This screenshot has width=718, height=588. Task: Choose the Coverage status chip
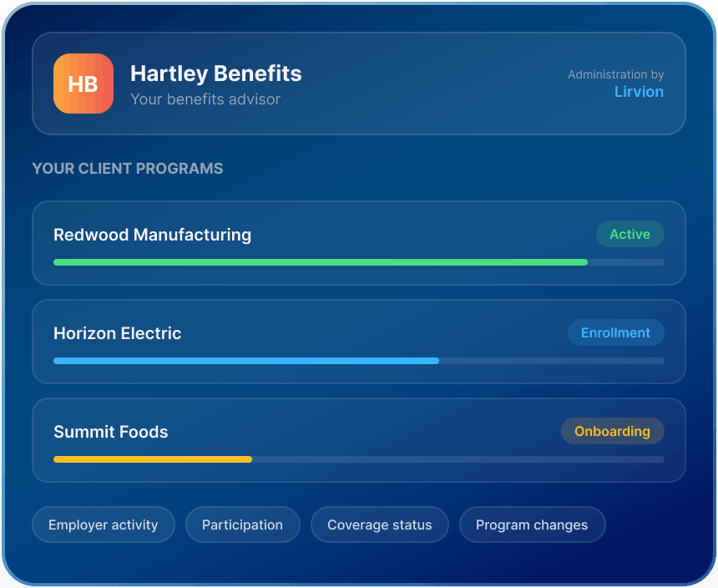pyautogui.click(x=380, y=525)
